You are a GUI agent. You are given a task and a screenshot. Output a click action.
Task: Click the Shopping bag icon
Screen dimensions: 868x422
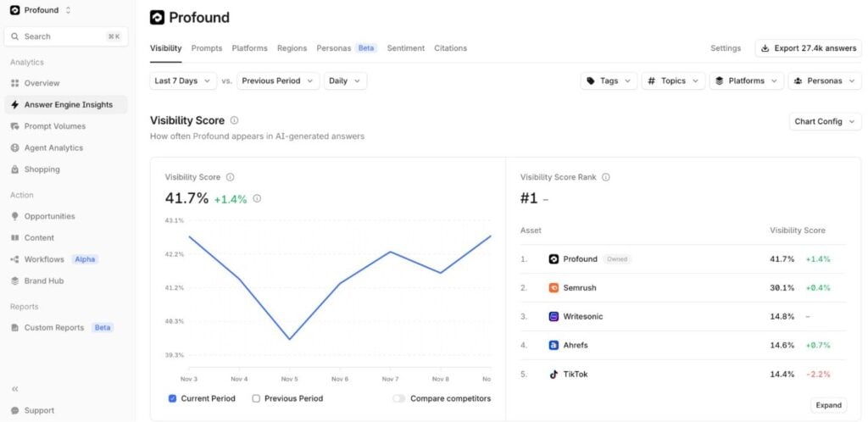click(15, 169)
